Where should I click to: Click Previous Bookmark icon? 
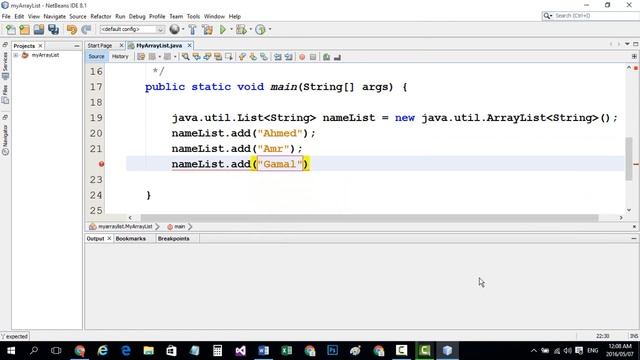pyautogui.click(x=242, y=57)
